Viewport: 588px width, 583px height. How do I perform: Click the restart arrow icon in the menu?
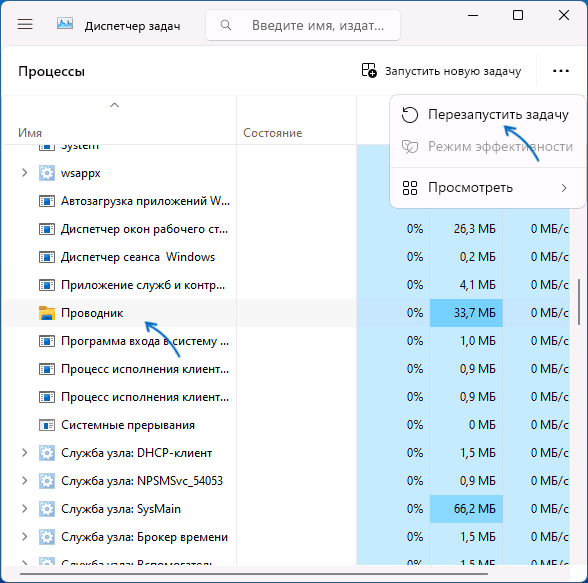pyautogui.click(x=410, y=115)
